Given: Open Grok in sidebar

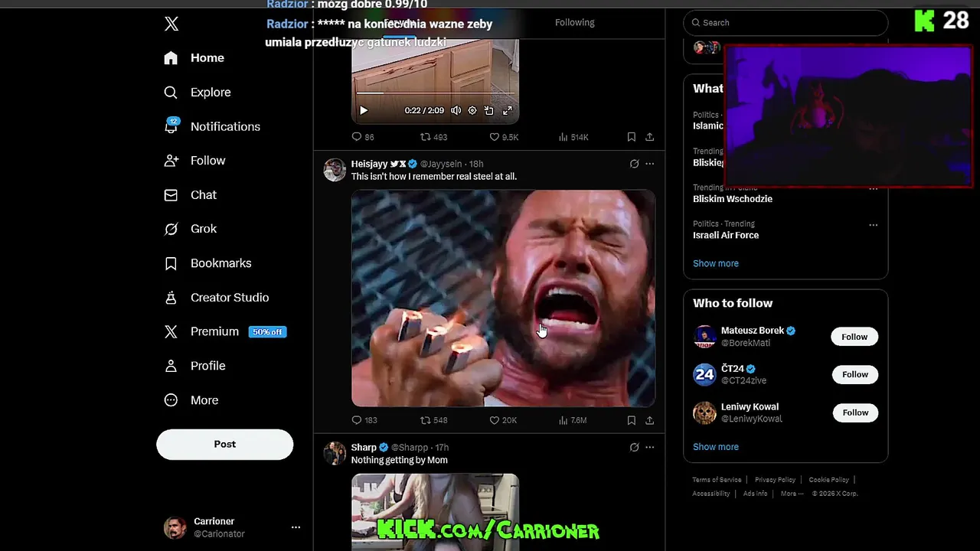Looking at the screenshot, I should 191,229.
